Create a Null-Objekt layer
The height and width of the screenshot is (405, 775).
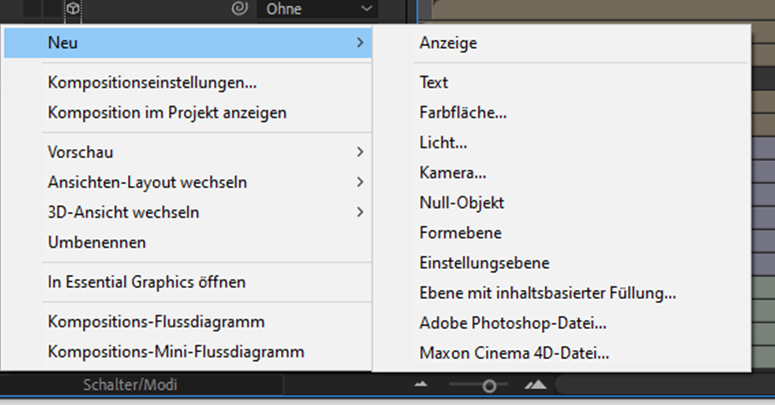point(462,203)
